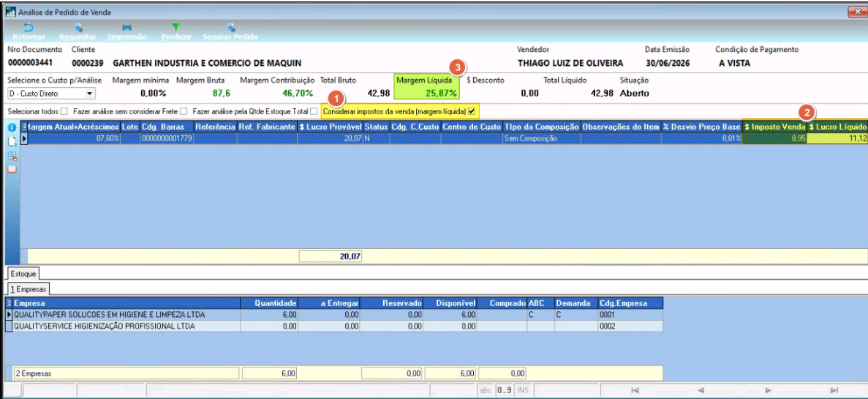Click the Cdg. Barras column header
Viewport: 868px width, 399px height.
click(167, 127)
